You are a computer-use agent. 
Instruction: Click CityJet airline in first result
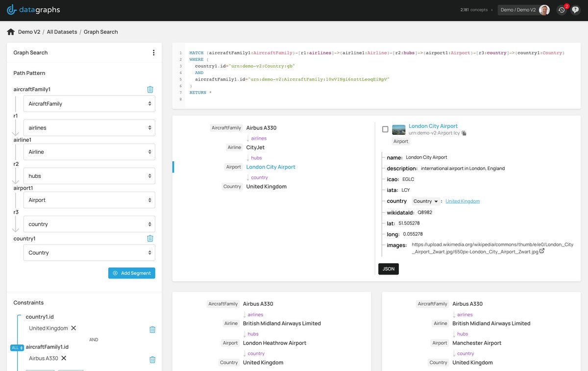[x=255, y=148]
